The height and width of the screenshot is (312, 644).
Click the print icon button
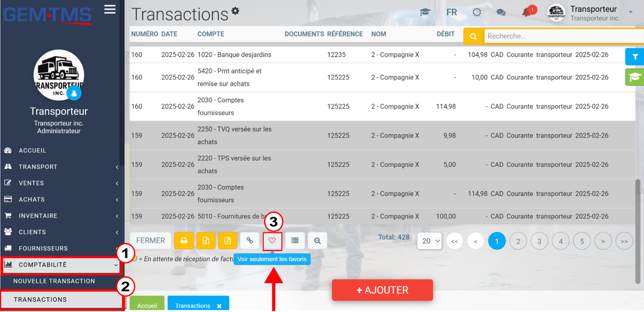tap(184, 241)
